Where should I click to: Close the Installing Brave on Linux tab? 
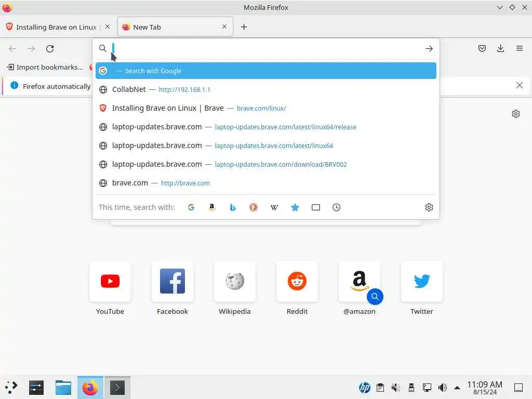point(108,26)
